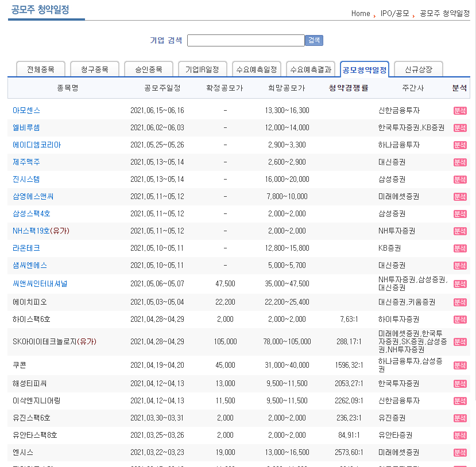The image size is (476, 467).
Task: Select competition ratio 2573.60:1
Action: [x=349, y=453]
